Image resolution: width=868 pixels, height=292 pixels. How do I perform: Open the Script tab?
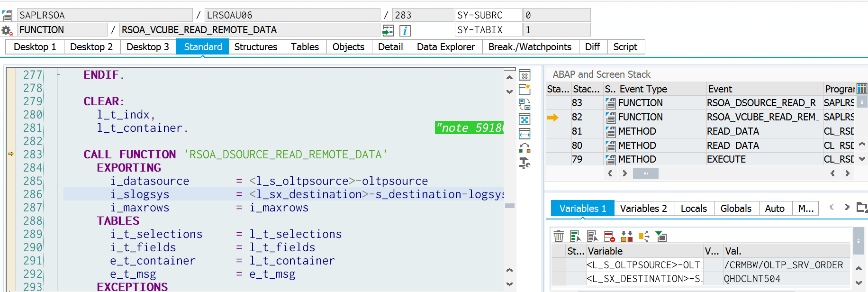click(x=625, y=47)
